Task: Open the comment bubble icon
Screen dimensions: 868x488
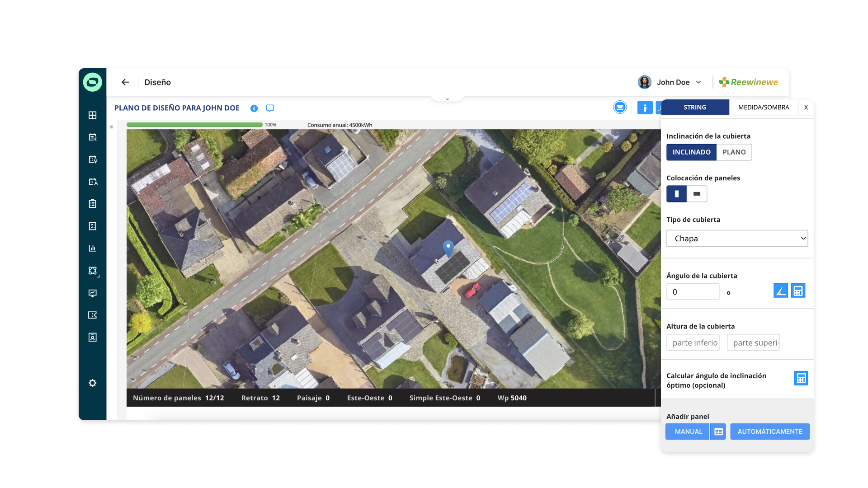Action: point(270,108)
